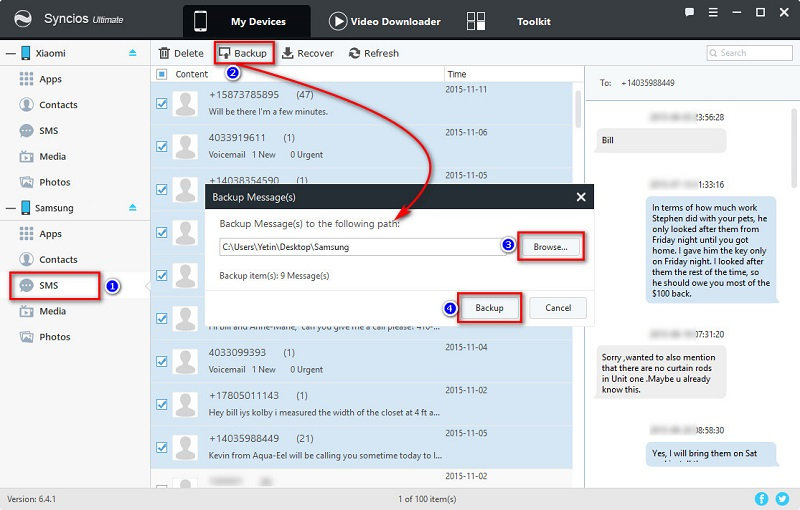Collapse the Xiaomi device tree
This screenshot has height=510, width=800.
point(10,53)
